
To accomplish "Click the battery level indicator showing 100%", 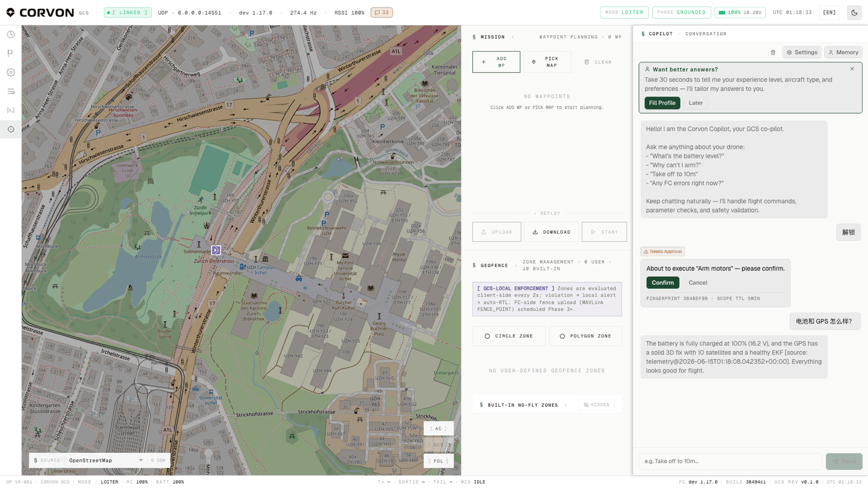I will pyautogui.click(x=740, y=12).
